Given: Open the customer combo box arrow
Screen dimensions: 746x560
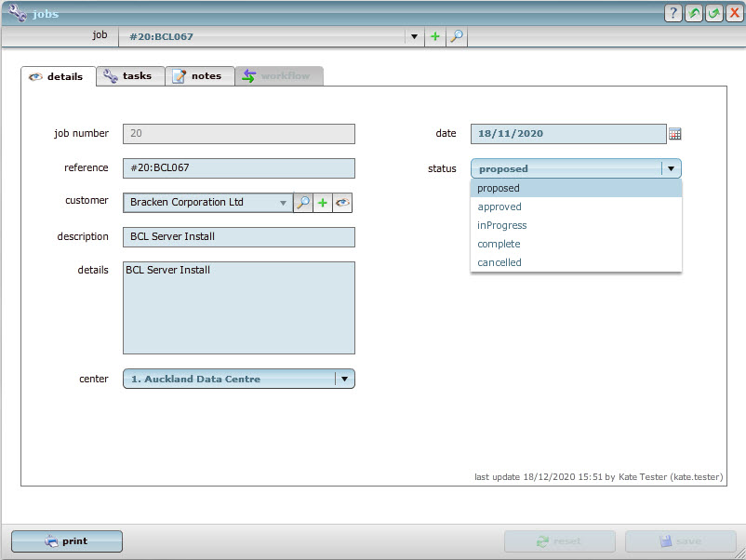Looking at the screenshot, I should (x=283, y=203).
